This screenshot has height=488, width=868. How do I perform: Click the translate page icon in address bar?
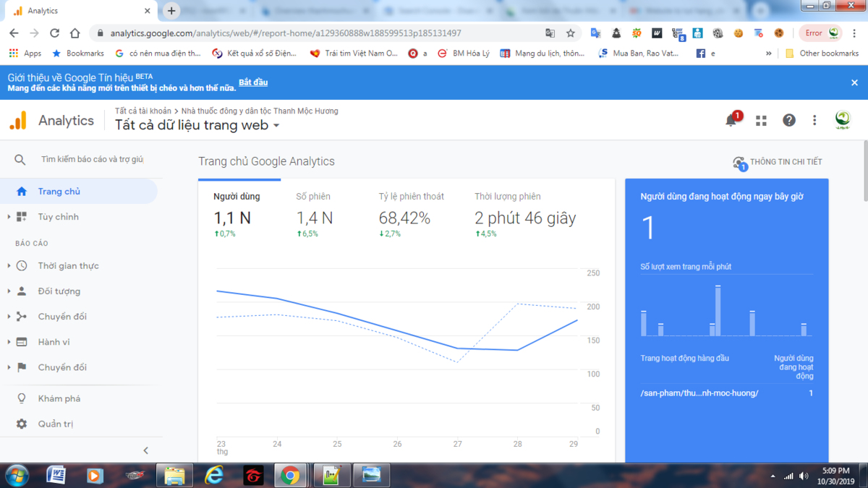point(550,33)
